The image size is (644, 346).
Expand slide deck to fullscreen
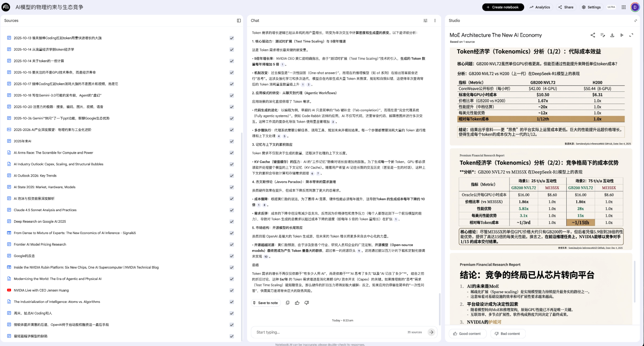tap(631, 35)
